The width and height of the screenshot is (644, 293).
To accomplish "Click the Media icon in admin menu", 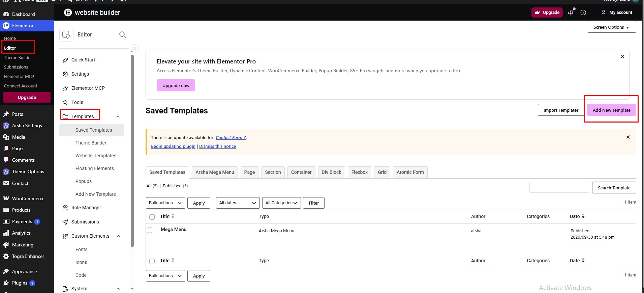I will point(6,137).
